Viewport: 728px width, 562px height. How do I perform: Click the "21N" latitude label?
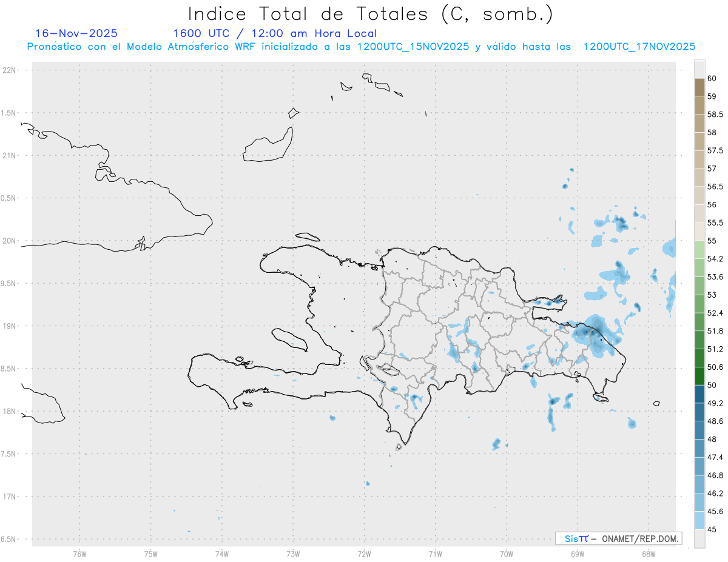click(x=10, y=156)
